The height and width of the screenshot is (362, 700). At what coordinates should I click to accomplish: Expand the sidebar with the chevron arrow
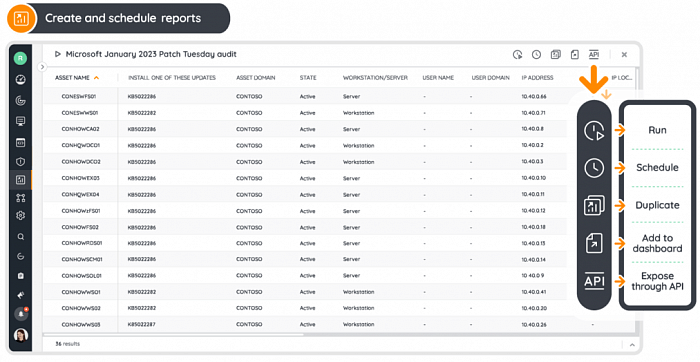pos(42,67)
